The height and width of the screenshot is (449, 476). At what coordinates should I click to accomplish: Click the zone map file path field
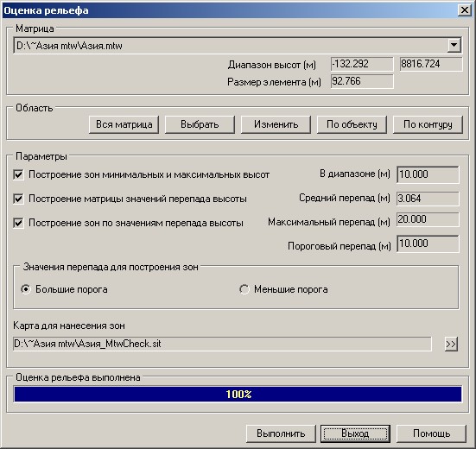point(222,344)
